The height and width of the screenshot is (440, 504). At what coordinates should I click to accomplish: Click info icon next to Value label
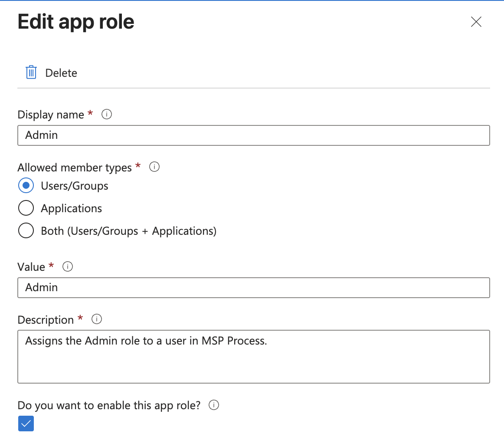[67, 266]
